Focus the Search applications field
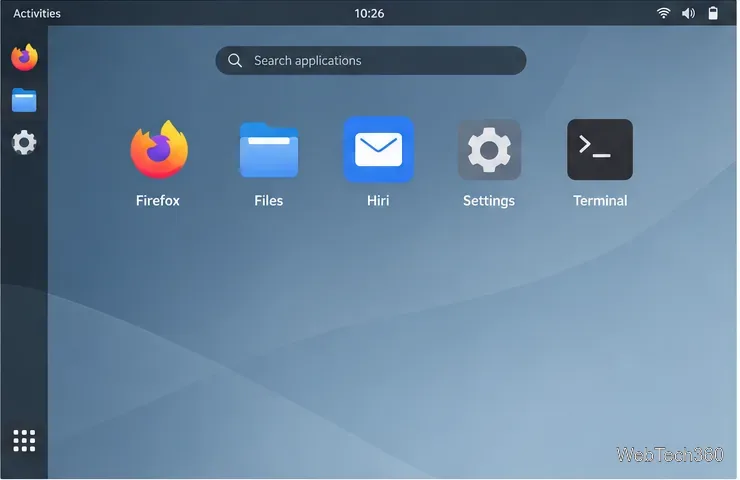Screen dimensions: 740x480 tap(371, 60)
